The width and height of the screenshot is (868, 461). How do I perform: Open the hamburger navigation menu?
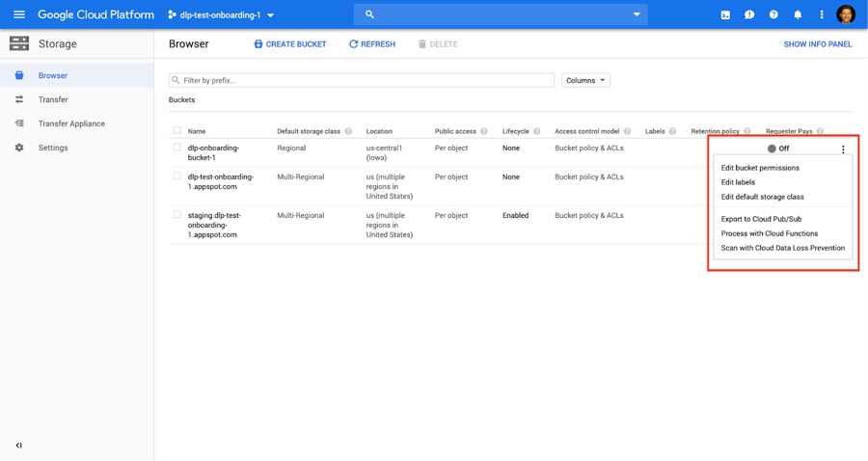(18, 14)
